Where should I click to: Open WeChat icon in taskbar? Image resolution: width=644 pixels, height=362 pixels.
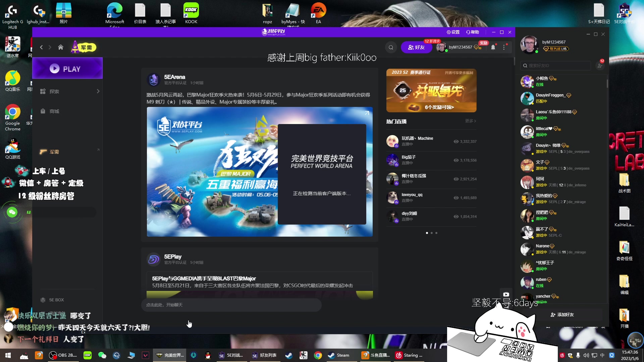point(102,355)
